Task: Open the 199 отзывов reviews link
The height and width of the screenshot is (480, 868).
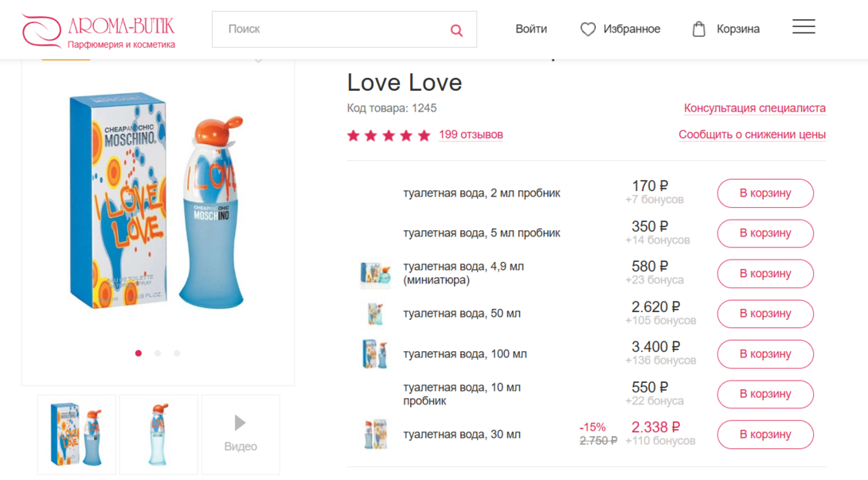Action: coord(471,135)
